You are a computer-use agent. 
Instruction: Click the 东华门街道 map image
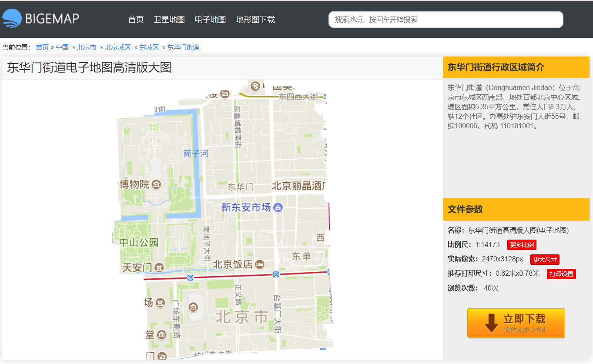[222, 220]
